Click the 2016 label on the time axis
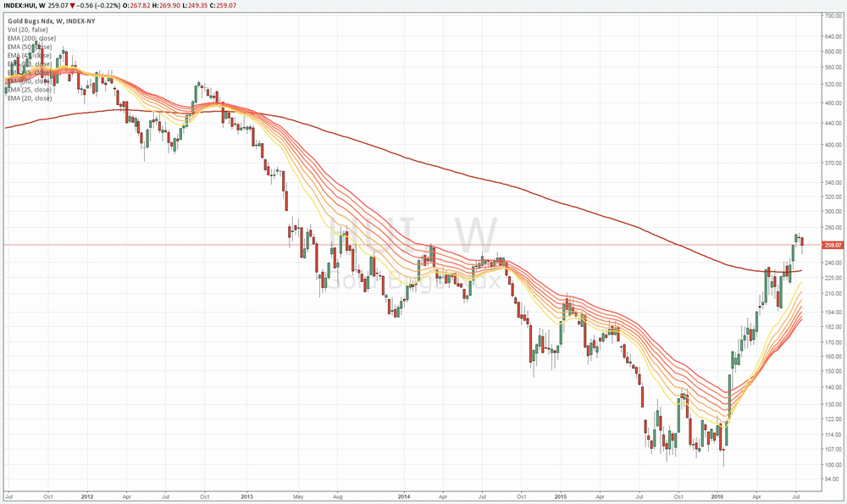 [718, 498]
